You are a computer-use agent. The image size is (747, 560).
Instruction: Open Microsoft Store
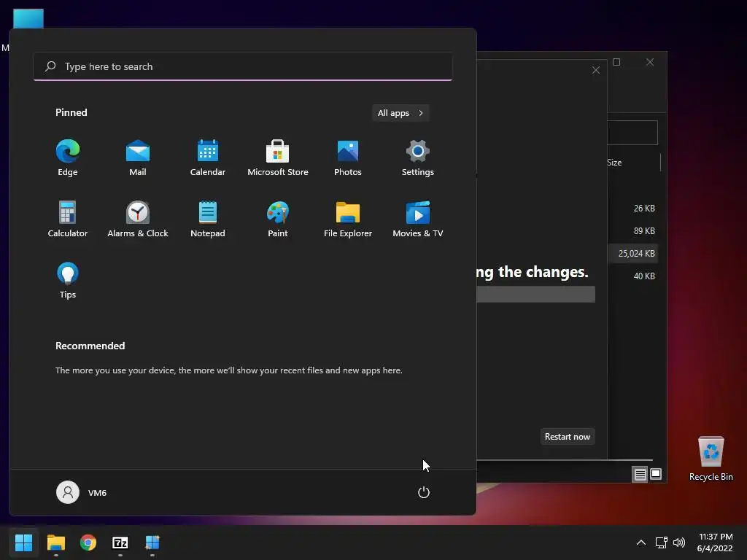278,158
